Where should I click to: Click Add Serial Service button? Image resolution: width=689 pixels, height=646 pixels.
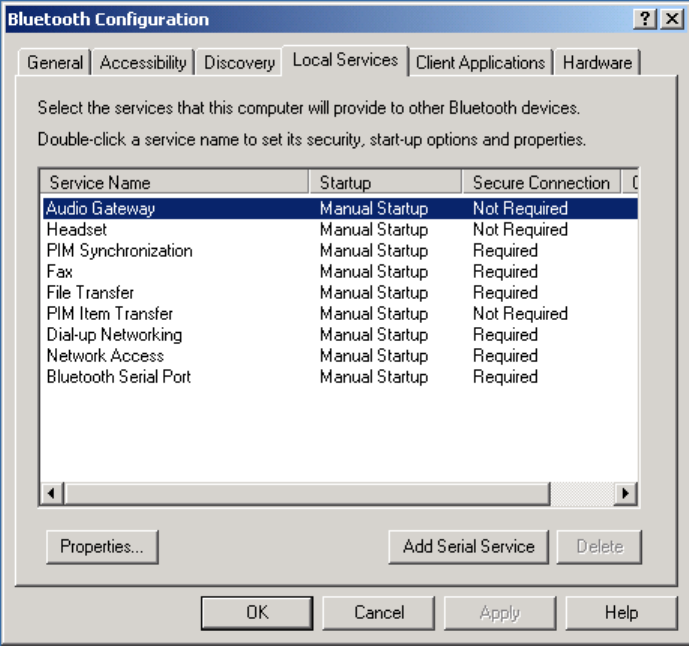click(469, 547)
